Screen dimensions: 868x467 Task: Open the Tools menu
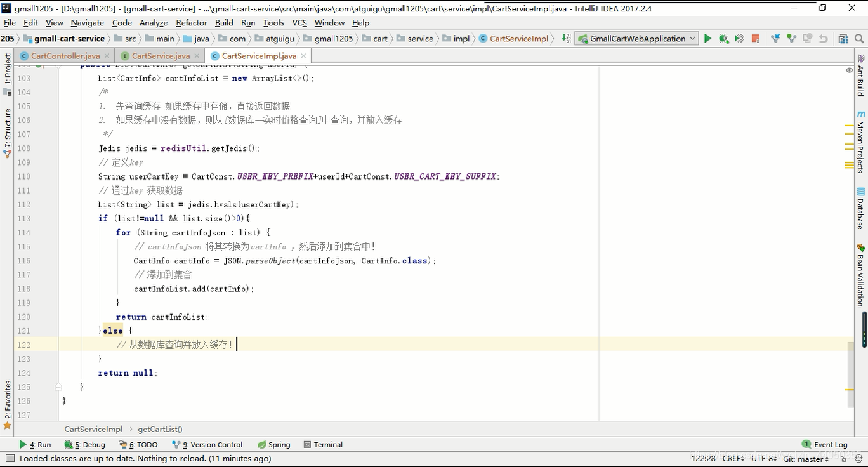pyautogui.click(x=273, y=23)
